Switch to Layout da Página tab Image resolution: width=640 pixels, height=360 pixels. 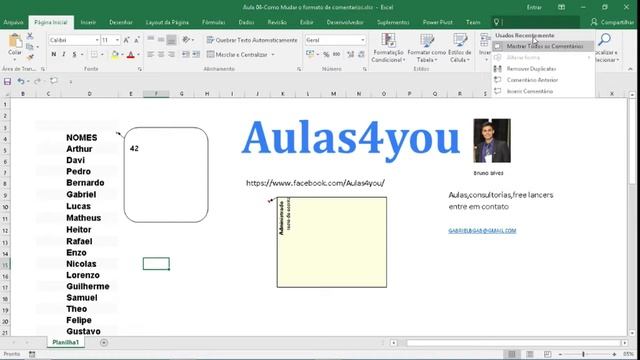coord(167,22)
